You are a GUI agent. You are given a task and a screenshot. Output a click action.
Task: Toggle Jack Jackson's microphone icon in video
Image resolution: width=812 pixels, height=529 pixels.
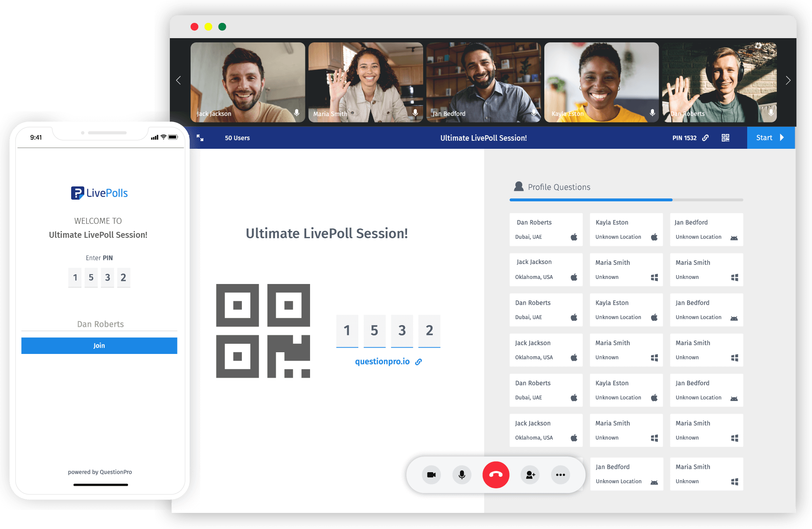(x=297, y=113)
